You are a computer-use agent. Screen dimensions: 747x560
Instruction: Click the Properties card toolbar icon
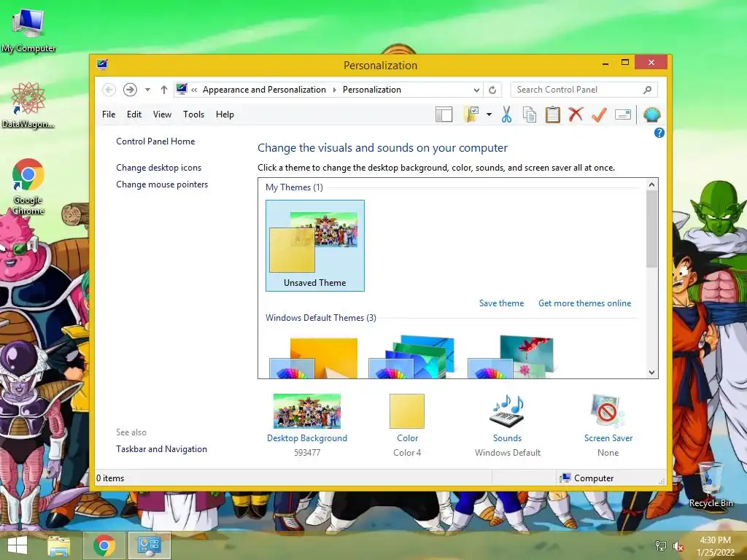(623, 114)
